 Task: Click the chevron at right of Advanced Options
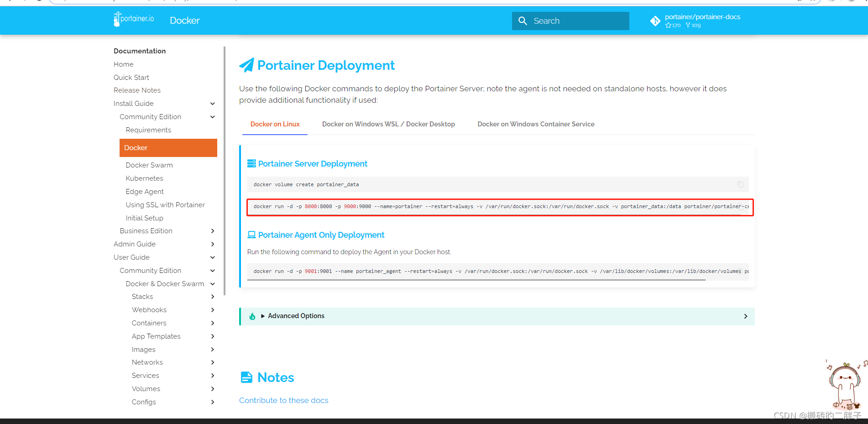pyautogui.click(x=746, y=316)
